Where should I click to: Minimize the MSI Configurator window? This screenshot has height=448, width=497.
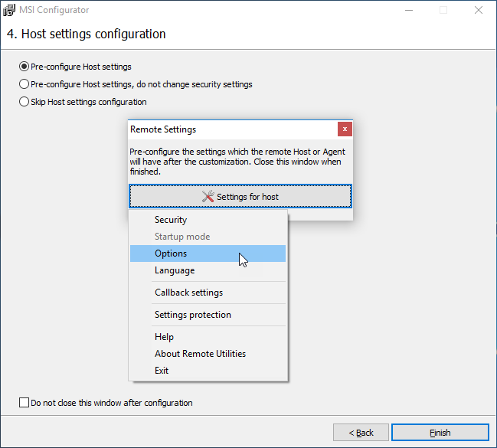click(409, 10)
